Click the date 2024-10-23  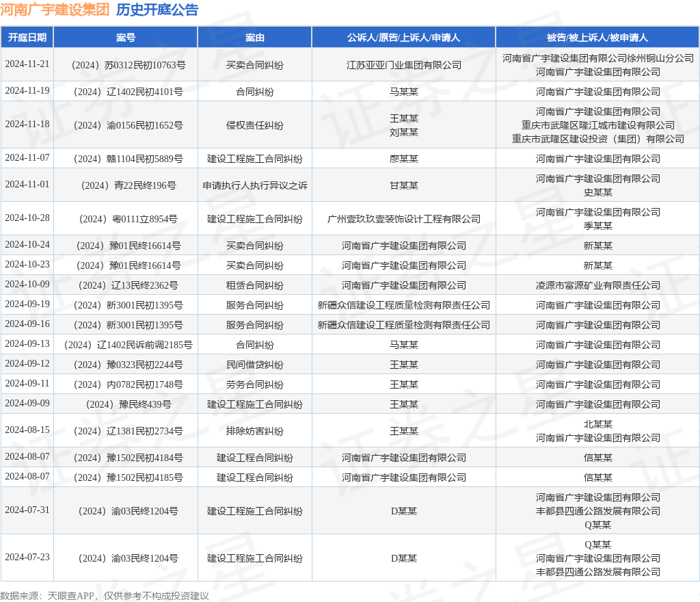(27, 264)
